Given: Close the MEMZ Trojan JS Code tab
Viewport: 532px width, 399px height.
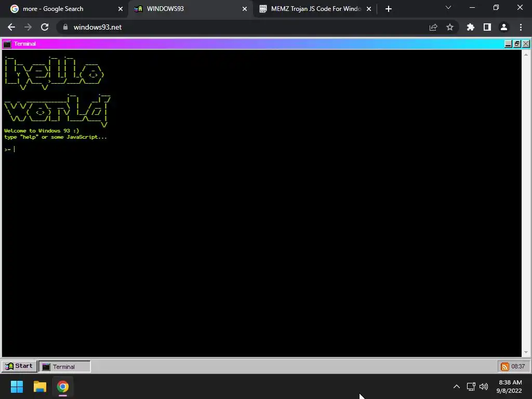Looking at the screenshot, I should (369, 9).
